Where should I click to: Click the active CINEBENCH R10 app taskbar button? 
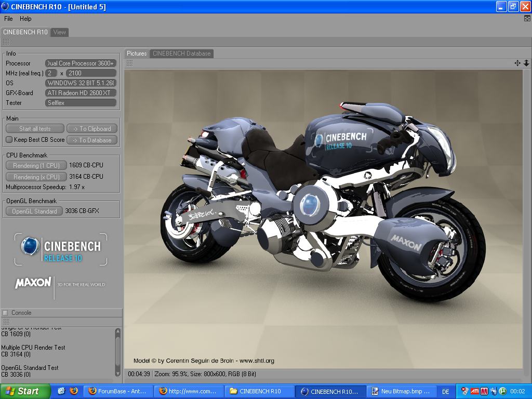click(330, 391)
